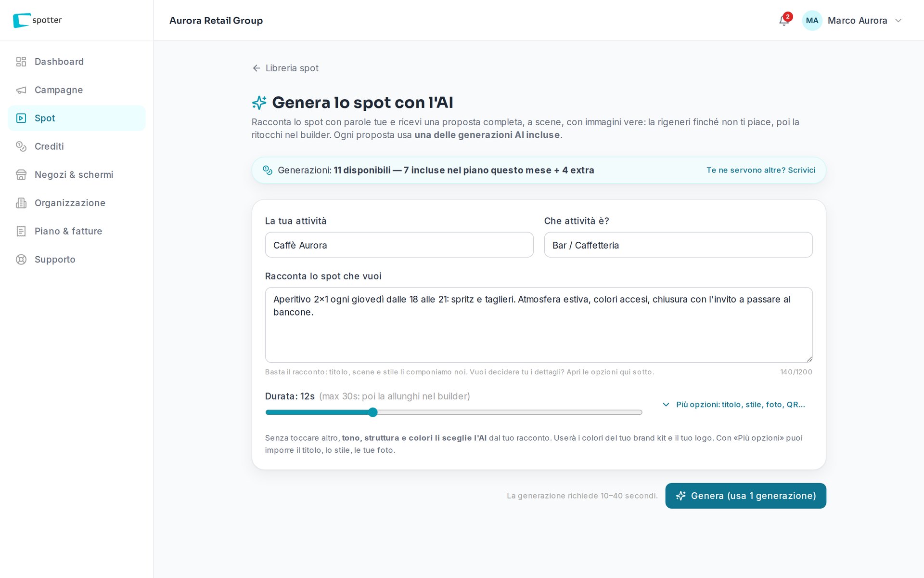Expand the Marco Aurora account menu chevron

click(x=898, y=20)
